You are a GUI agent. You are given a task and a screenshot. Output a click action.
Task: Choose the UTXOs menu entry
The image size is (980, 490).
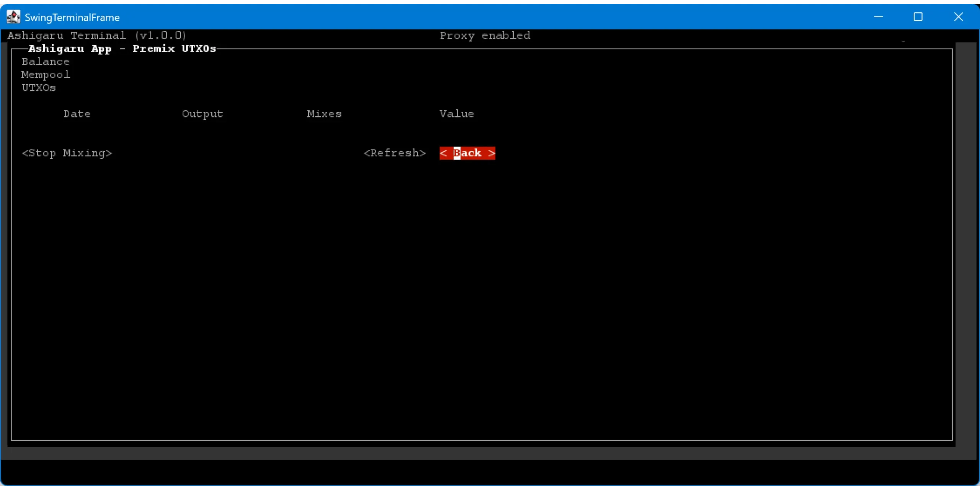[x=39, y=88]
